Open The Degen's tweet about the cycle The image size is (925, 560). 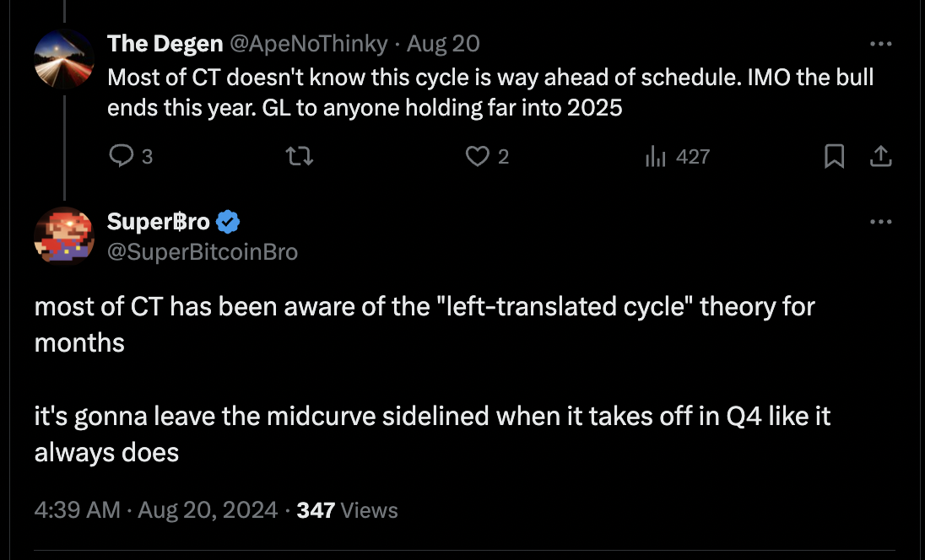coord(490,93)
